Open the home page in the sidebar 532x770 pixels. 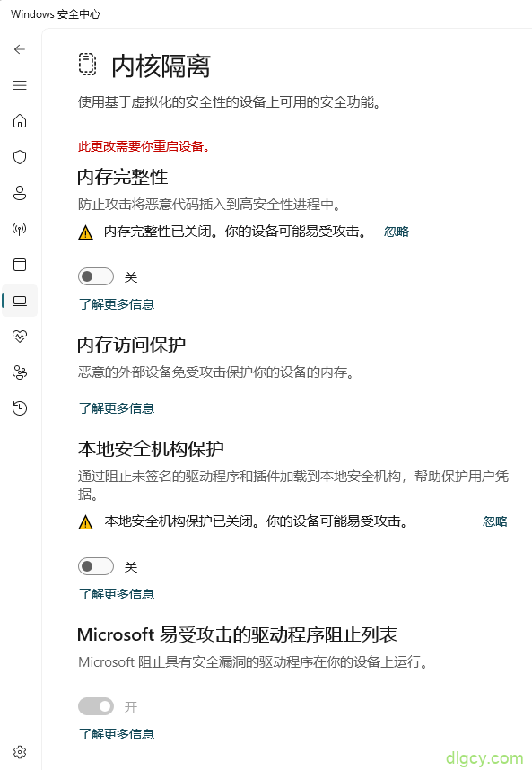[x=20, y=121]
